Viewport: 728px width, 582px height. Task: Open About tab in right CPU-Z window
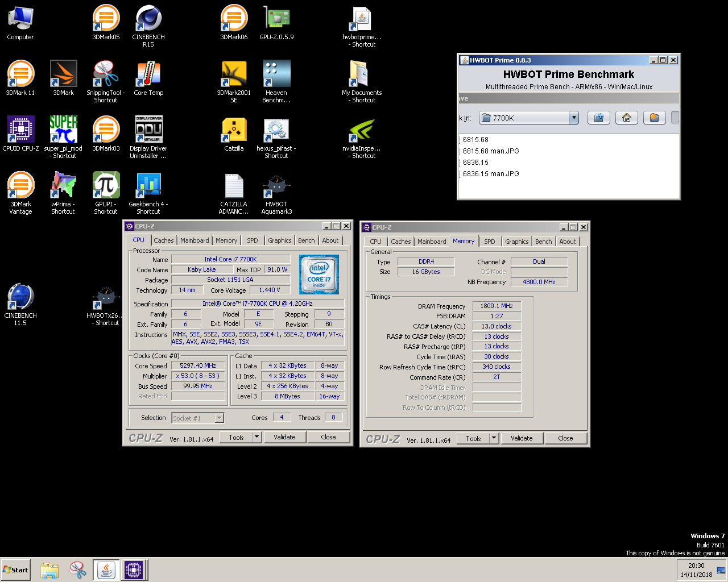pyautogui.click(x=568, y=242)
